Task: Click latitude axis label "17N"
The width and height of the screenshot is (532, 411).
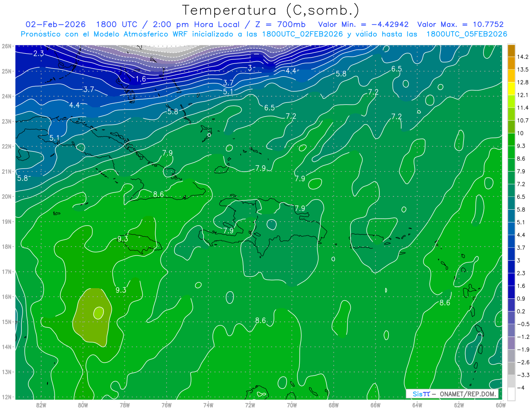Action: (6, 271)
